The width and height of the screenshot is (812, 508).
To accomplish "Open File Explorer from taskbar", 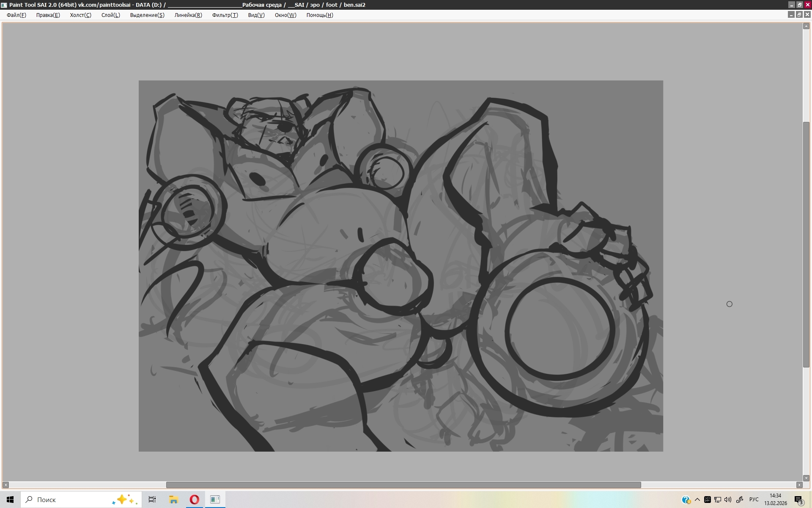I will pyautogui.click(x=173, y=500).
